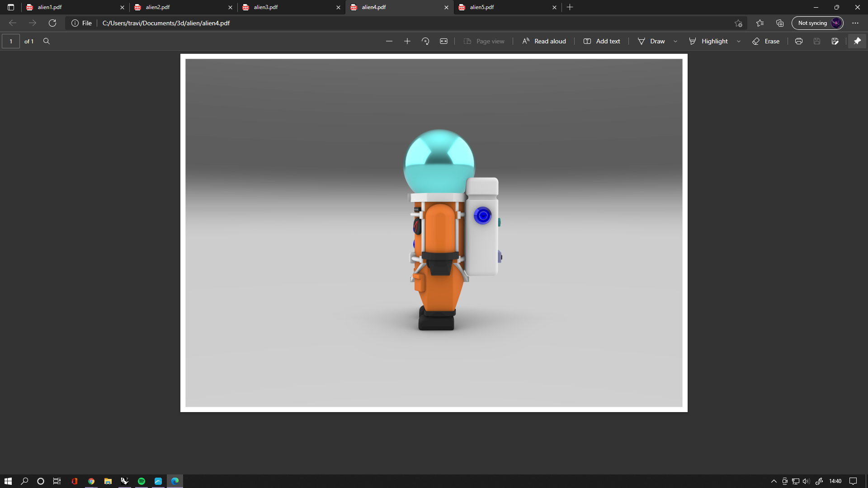The image size is (868, 488).
Task: Click the zoom in plus icon
Action: (407, 41)
